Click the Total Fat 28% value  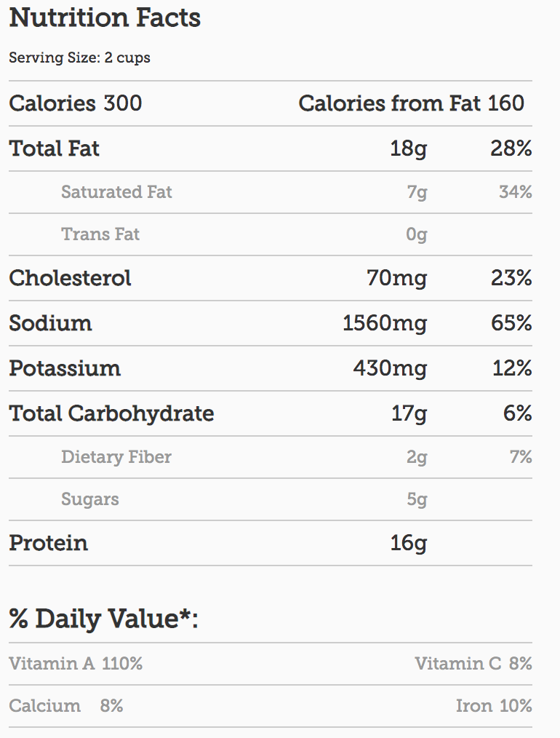(x=511, y=148)
